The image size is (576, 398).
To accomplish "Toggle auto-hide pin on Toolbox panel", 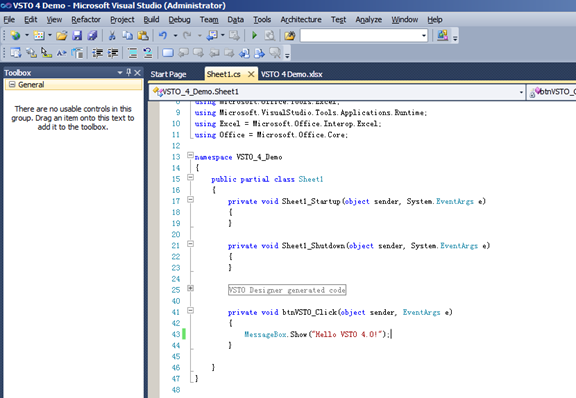I will click(x=129, y=72).
